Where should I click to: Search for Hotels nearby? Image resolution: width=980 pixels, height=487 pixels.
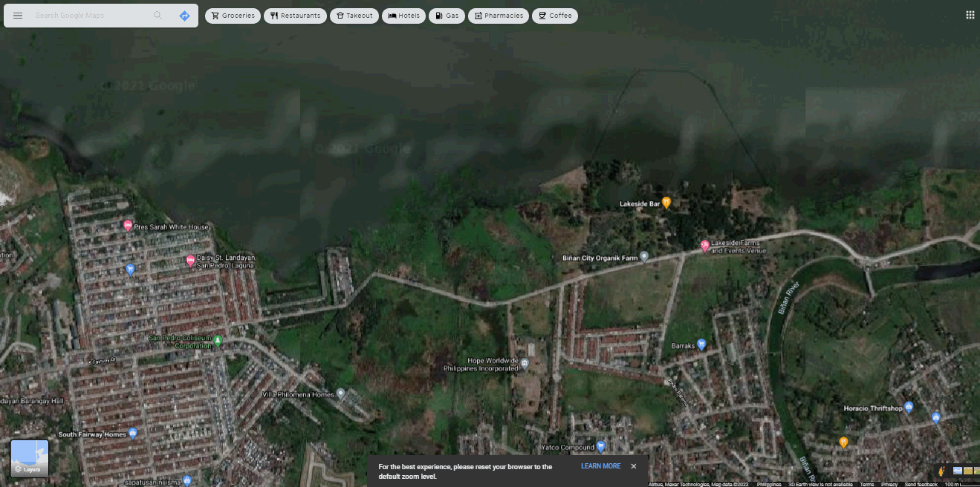tap(403, 16)
